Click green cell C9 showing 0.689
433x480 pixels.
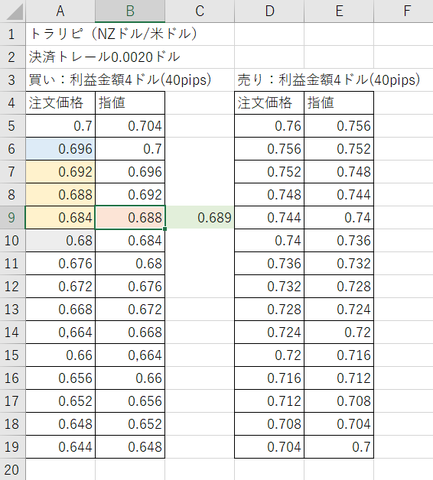tap(200, 217)
